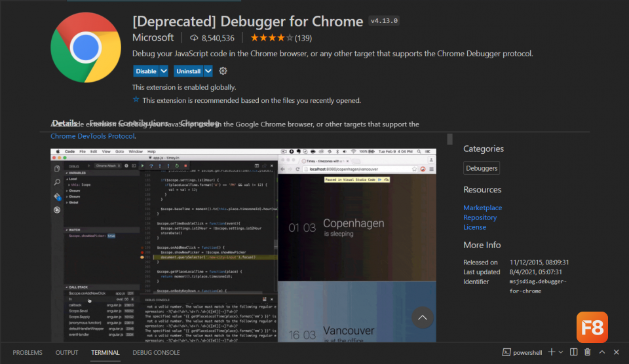Switch to the PROBLEMS panel tab
Viewport: 629px width, 364px height.
click(x=28, y=352)
